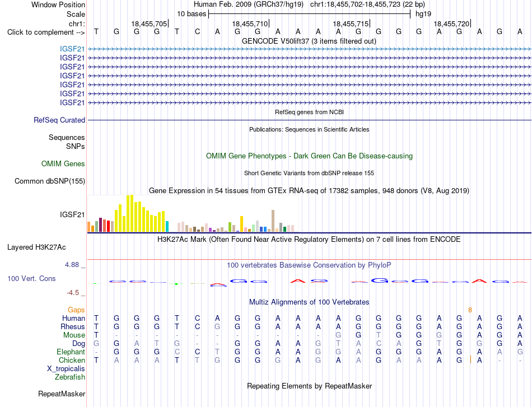Open the OMIM Gene Phenotypes track title
The height and width of the screenshot is (407, 532).
309,156
